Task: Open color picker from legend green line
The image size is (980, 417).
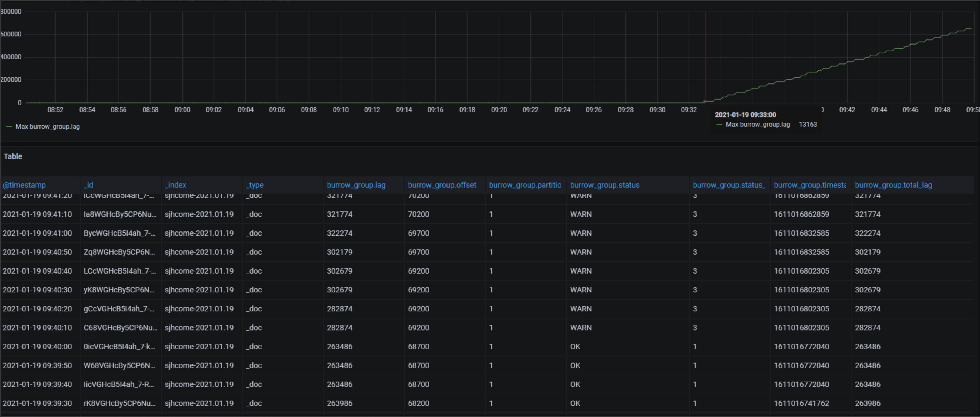Action: coord(9,127)
